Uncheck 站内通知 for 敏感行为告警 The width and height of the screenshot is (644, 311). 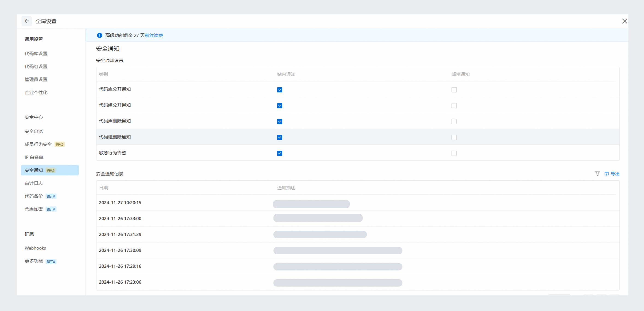[x=280, y=153]
